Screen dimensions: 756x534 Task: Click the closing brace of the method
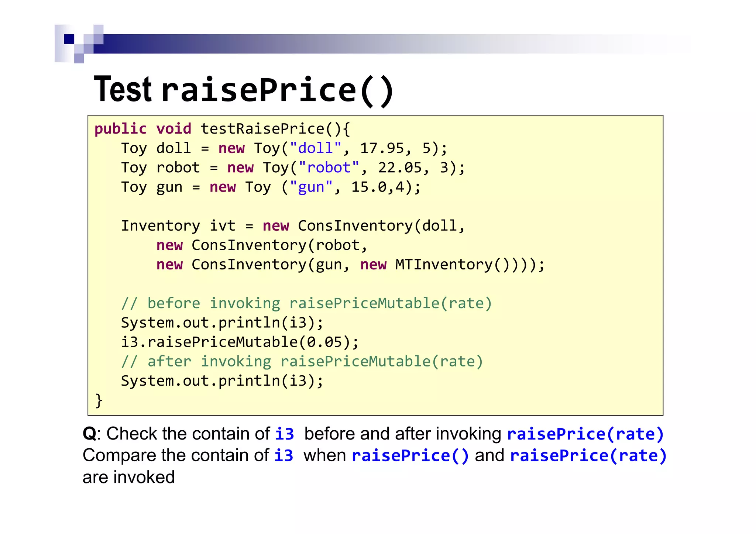point(99,400)
